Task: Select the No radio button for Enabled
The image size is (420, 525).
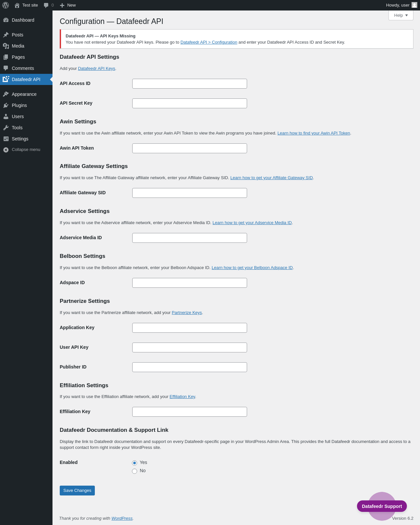Action: point(135,471)
